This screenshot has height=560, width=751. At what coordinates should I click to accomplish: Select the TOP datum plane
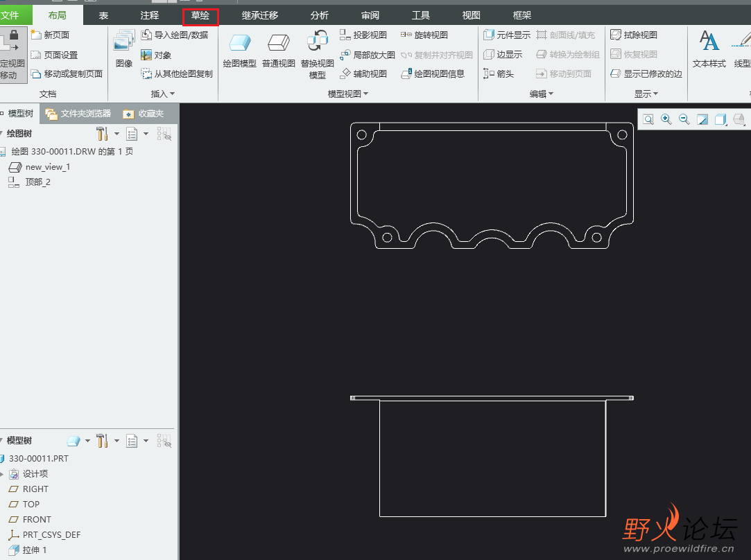(24, 505)
